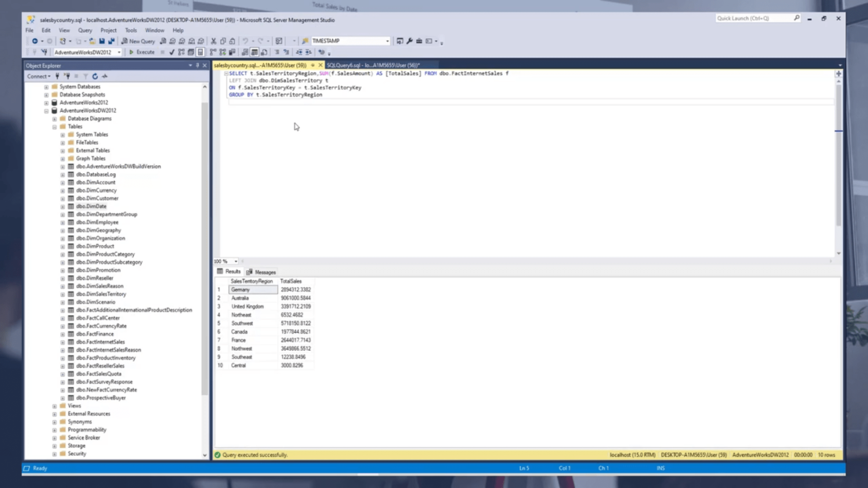Click the Toolbox icon in top toolbar
This screenshot has height=488, width=868.
(419, 41)
